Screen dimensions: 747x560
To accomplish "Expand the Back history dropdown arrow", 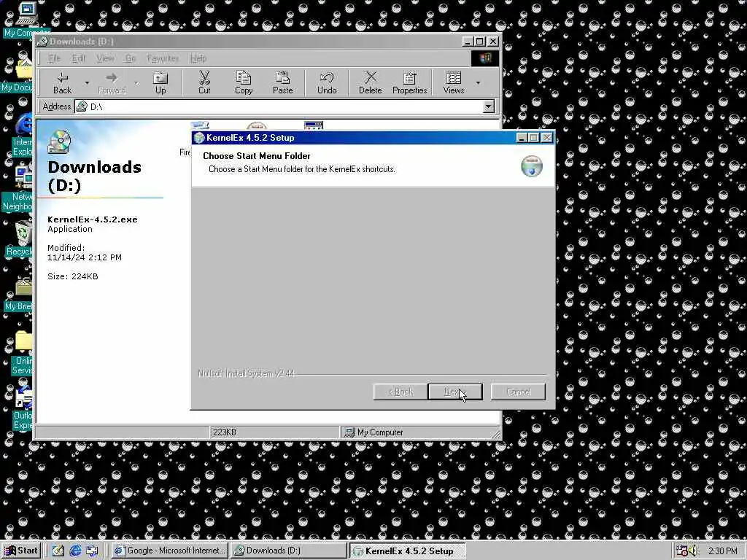I will click(87, 83).
